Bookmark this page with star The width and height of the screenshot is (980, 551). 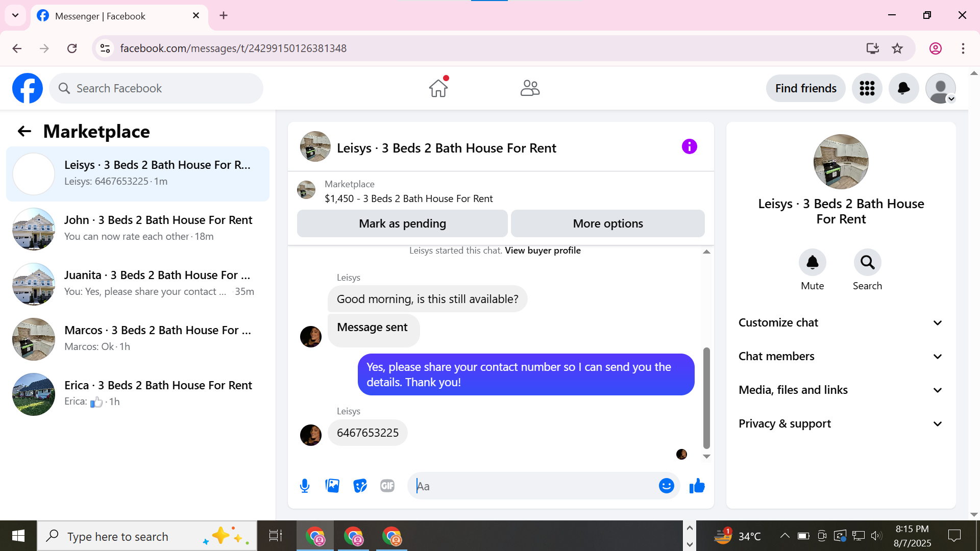897,48
